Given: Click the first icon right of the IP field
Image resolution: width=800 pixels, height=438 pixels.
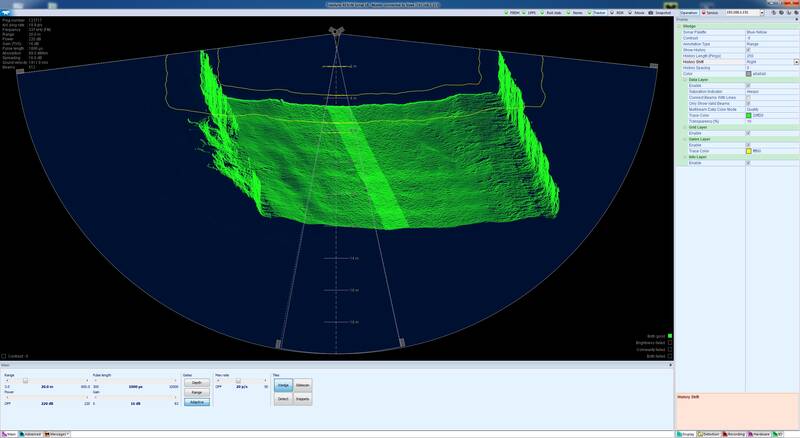Looking at the screenshot, I should 773,12.
